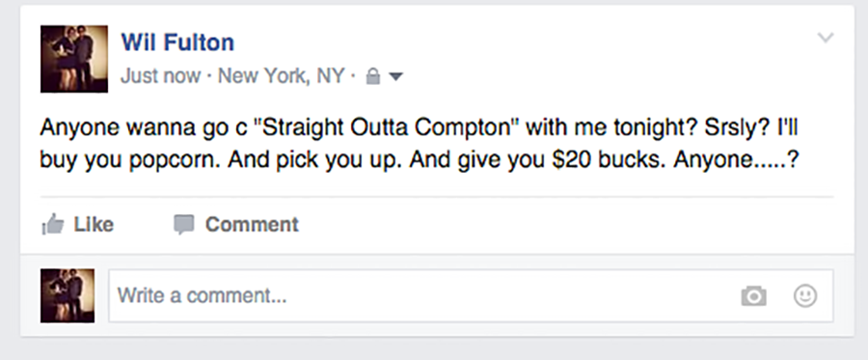Viewport: 868px width, 360px height.
Task: Open Wil Fulton's post profile picture
Action: point(74,59)
